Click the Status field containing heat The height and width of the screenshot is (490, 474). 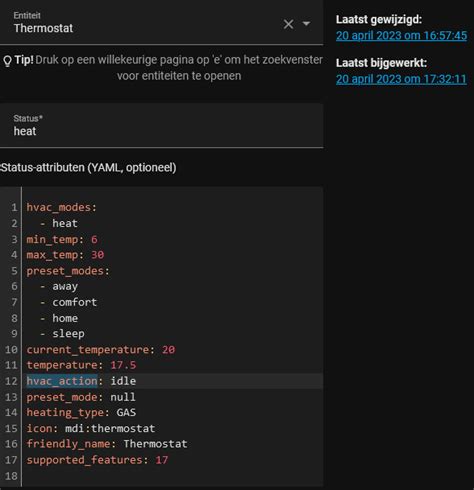point(161,125)
